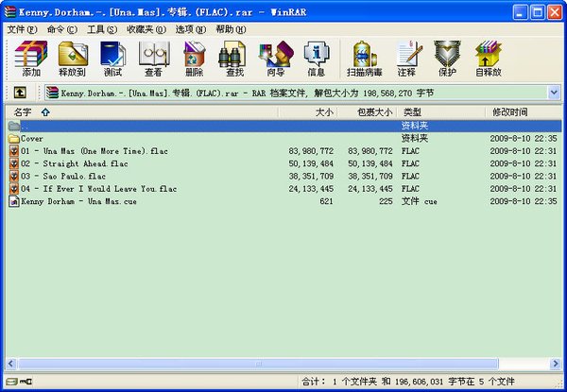Click size value 83,980,772 in 大小 column

311,151
